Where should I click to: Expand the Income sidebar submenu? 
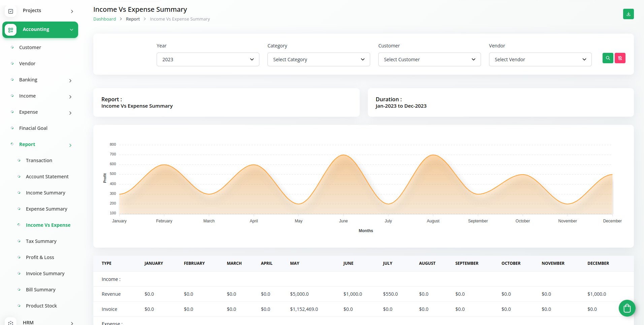70,97
